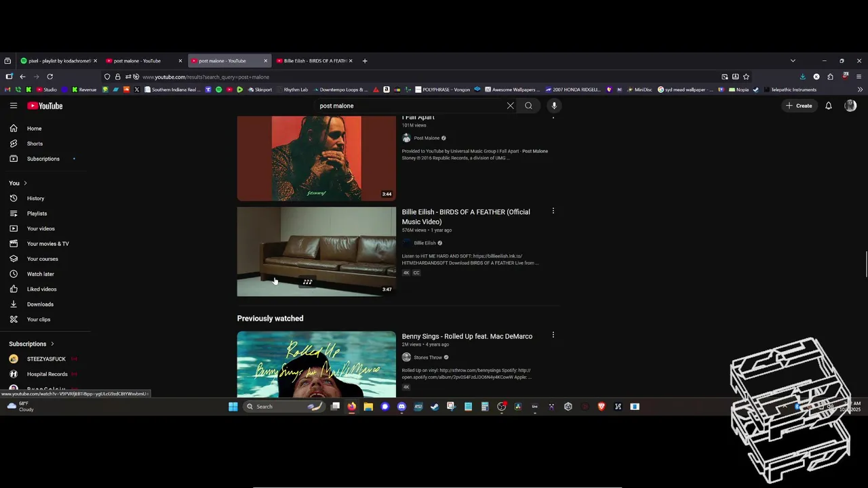This screenshot has height=488, width=868.
Task: Open the browser extensions puzzle icon
Action: pyautogui.click(x=831, y=77)
